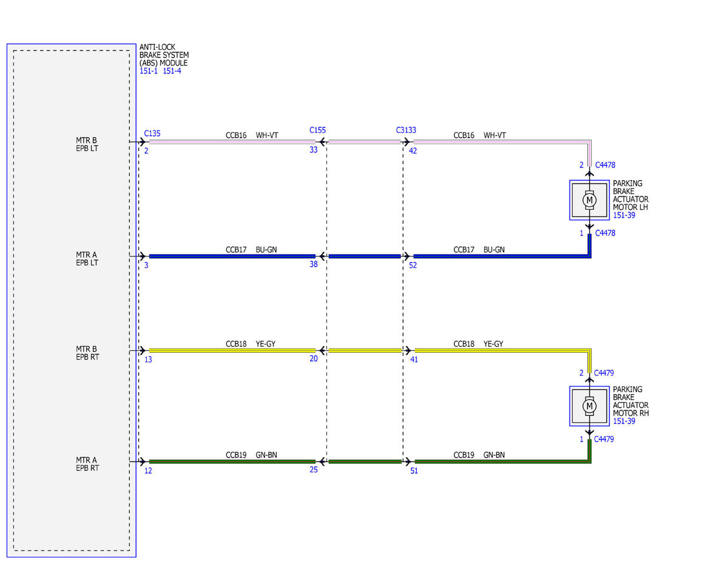The image size is (728, 562).
Task: Click the LH parking brake motor symbol
Action: click(588, 199)
